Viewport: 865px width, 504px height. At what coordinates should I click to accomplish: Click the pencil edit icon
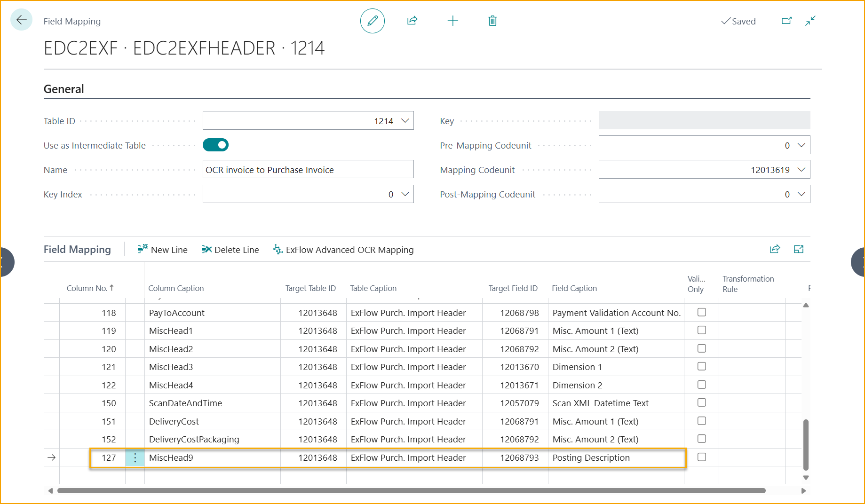[372, 21]
